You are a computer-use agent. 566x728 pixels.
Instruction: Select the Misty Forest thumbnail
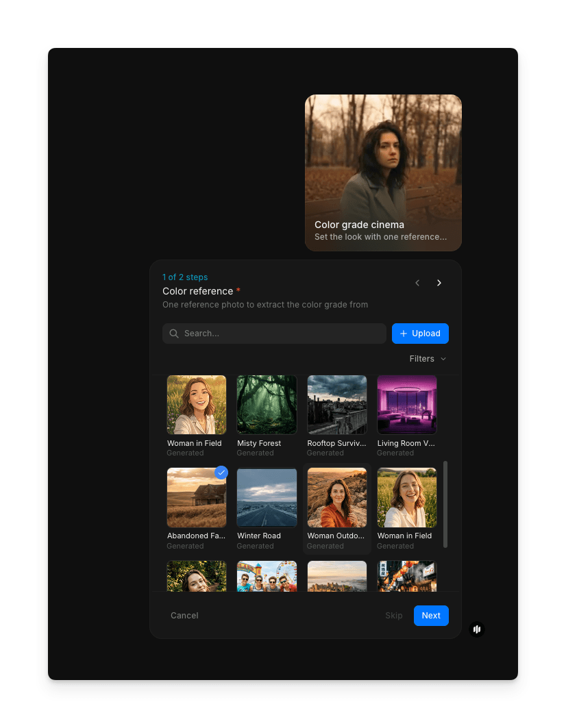[267, 405]
